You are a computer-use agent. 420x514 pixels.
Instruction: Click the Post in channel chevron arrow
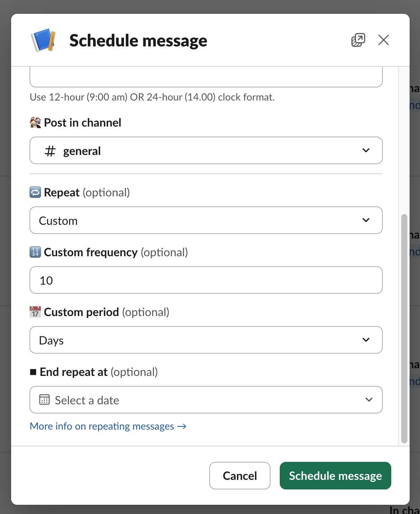tap(366, 150)
